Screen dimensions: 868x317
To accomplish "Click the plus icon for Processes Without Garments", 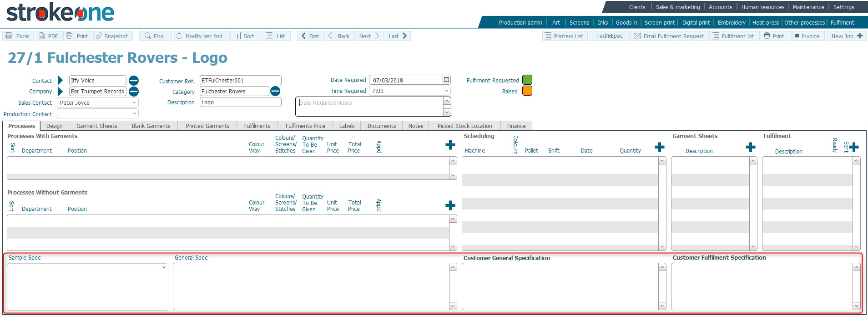I will pos(450,205).
